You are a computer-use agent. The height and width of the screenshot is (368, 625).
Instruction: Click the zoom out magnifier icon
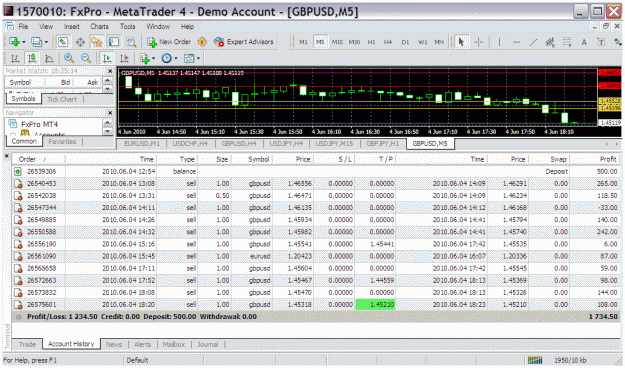[86, 58]
